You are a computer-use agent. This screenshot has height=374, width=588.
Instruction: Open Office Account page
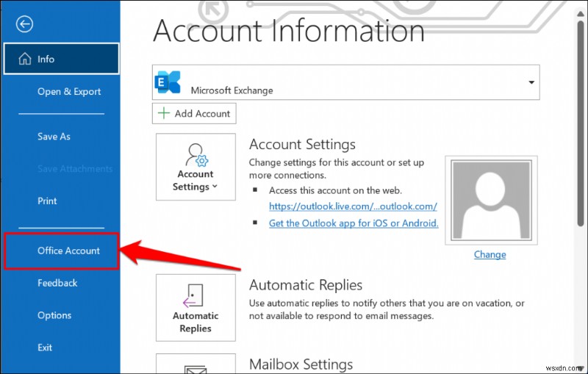[62, 251]
